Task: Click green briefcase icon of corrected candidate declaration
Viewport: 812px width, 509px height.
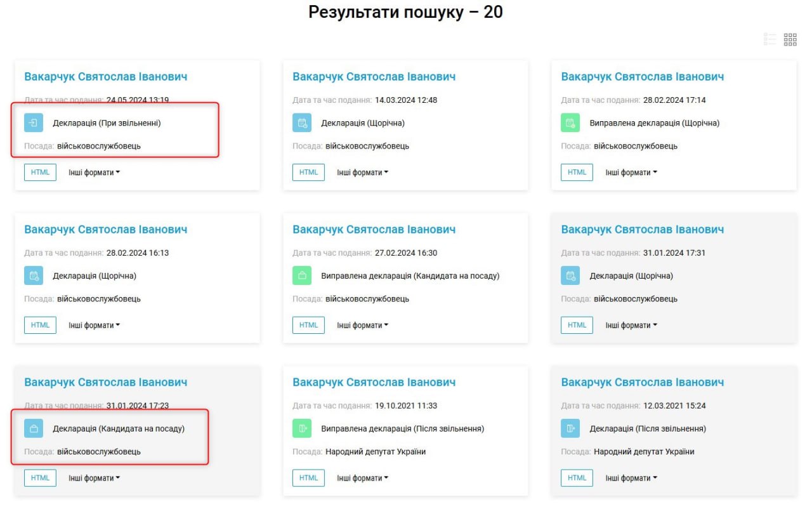Action: click(x=302, y=276)
